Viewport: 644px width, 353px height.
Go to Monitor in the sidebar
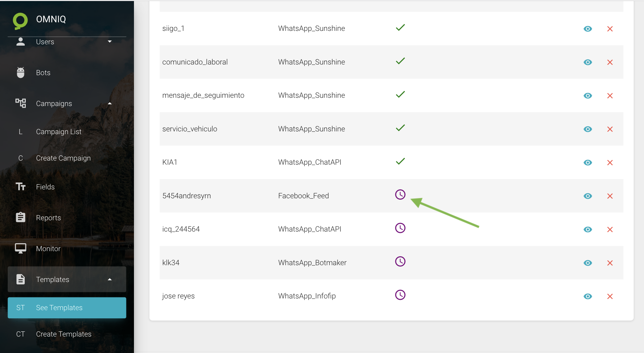pos(48,249)
